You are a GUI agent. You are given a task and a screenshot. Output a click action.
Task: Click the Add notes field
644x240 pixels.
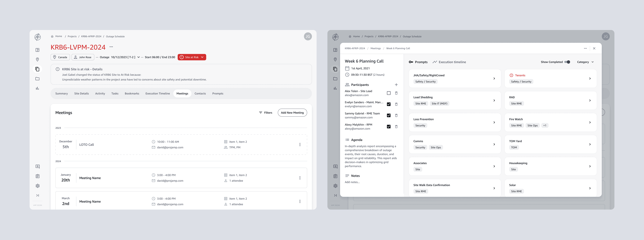[352, 182]
